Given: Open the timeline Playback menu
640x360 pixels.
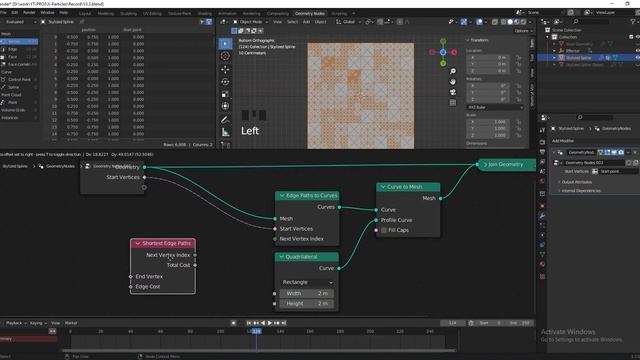Looking at the screenshot, I should coord(16,323).
